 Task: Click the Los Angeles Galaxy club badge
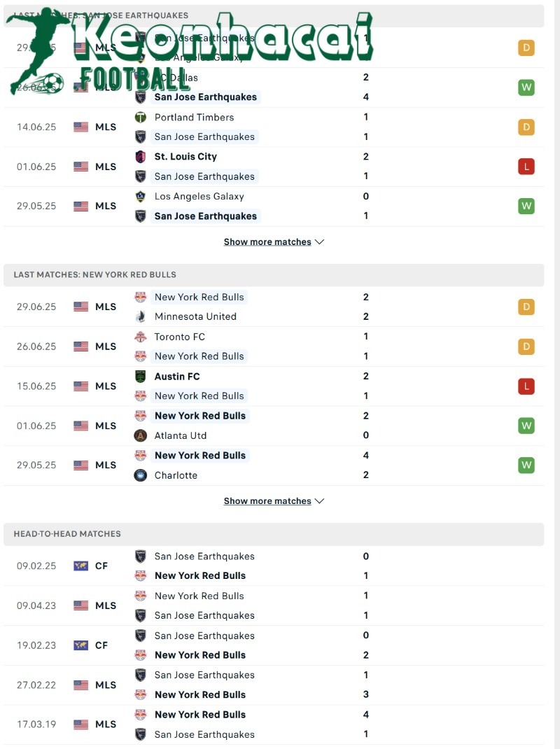coord(141,197)
